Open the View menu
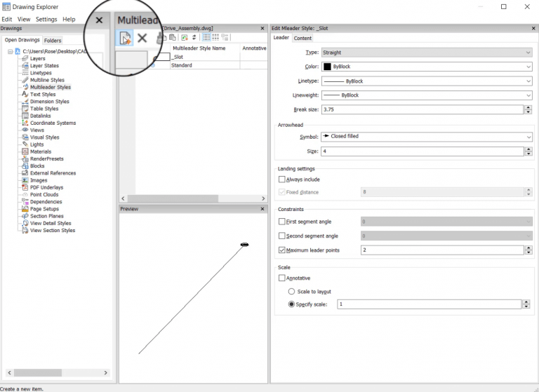The image size is (539, 392). click(x=24, y=19)
